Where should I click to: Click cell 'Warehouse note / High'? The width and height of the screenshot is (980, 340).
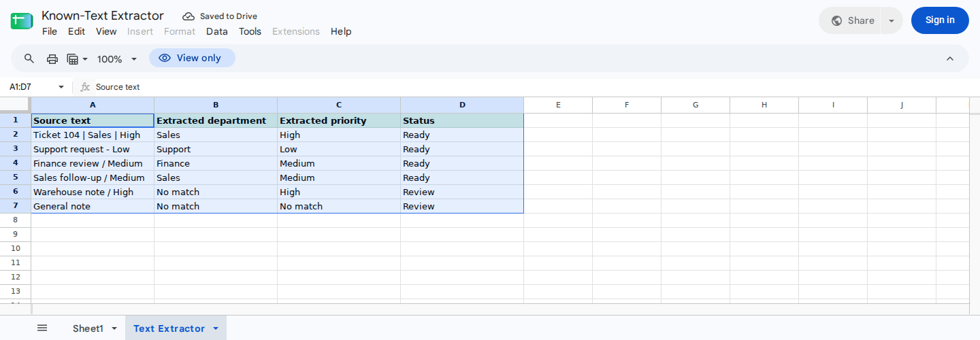pos(93,192)
